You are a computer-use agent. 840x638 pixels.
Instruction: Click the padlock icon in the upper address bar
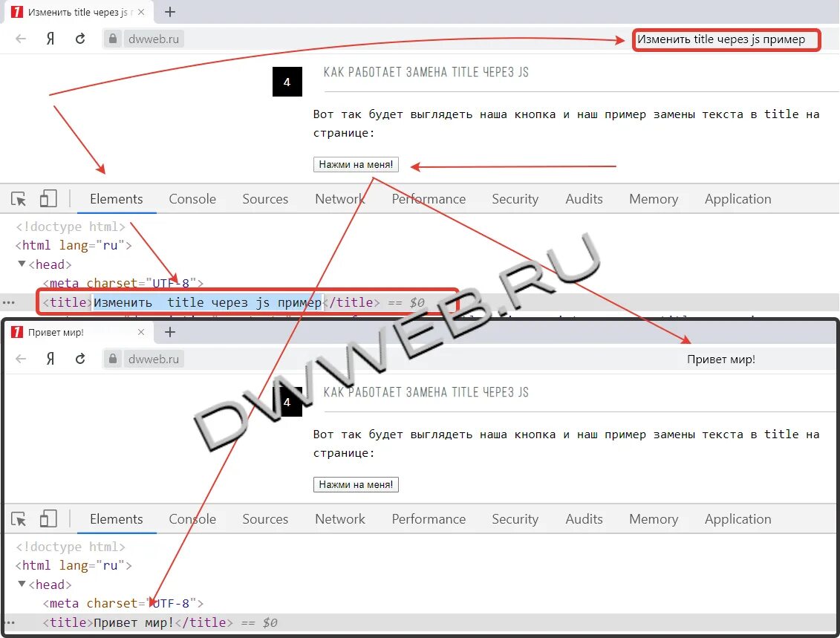(112, 39)
